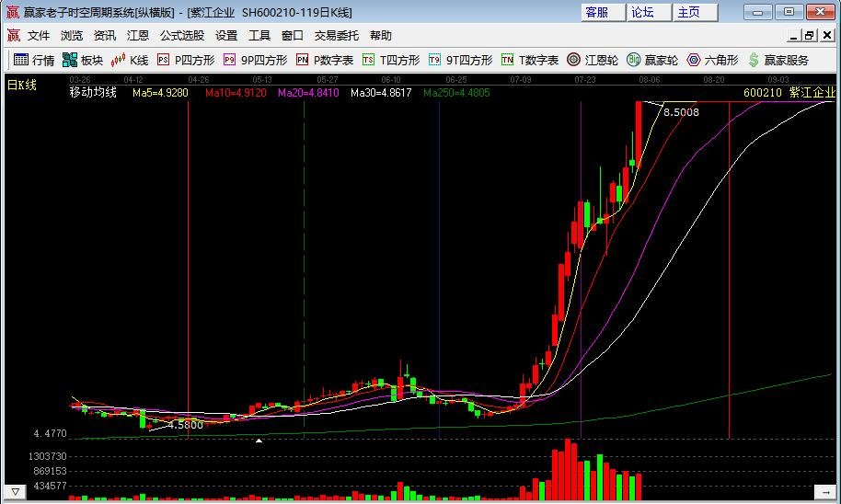The height and width of the screenshot is (504, 841).
Task: Click the 4.4770 price axis label
Action: 51,433
